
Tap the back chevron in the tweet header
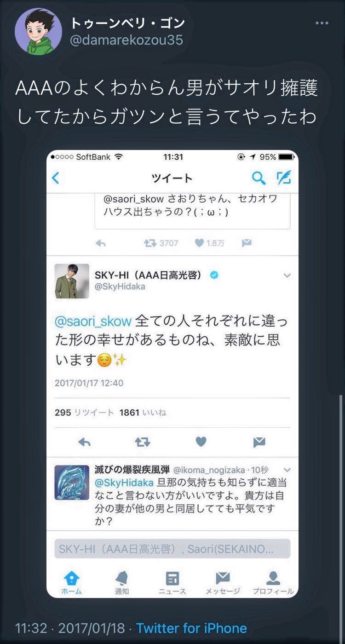(x=56, y=178)
